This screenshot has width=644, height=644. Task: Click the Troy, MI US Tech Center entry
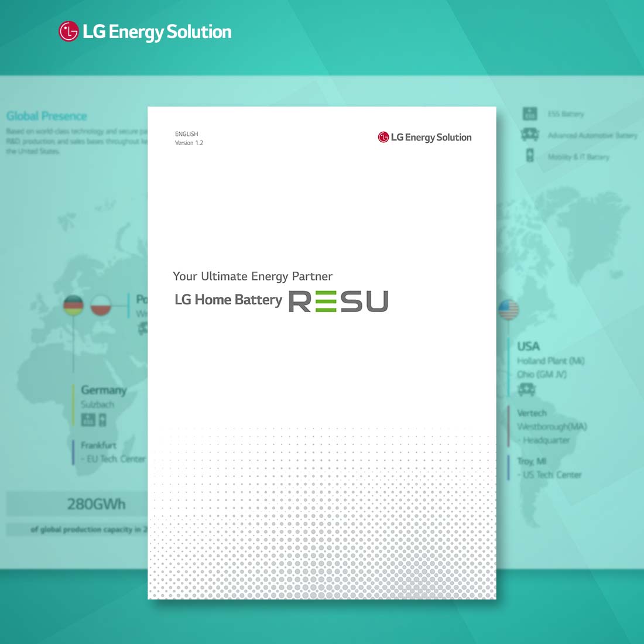(548, 468)
